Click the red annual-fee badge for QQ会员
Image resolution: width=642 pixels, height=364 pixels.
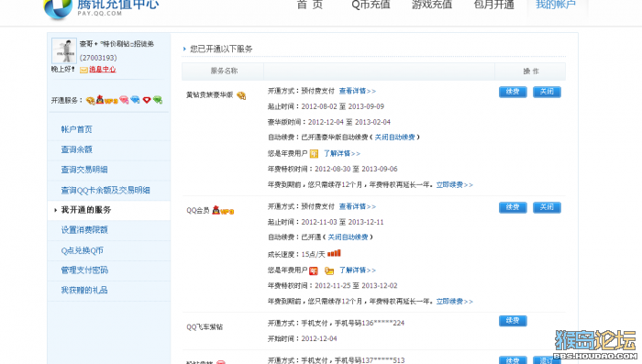point(314,270)
